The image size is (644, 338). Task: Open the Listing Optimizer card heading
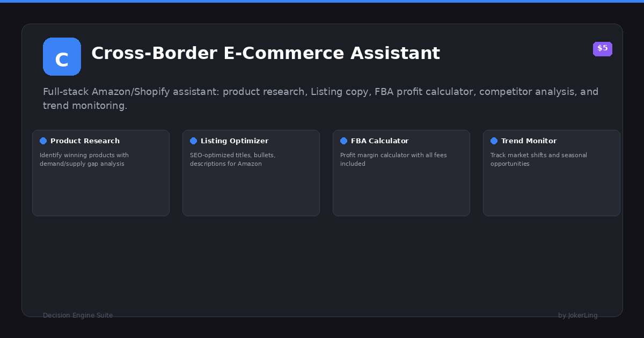click(235, 141)
